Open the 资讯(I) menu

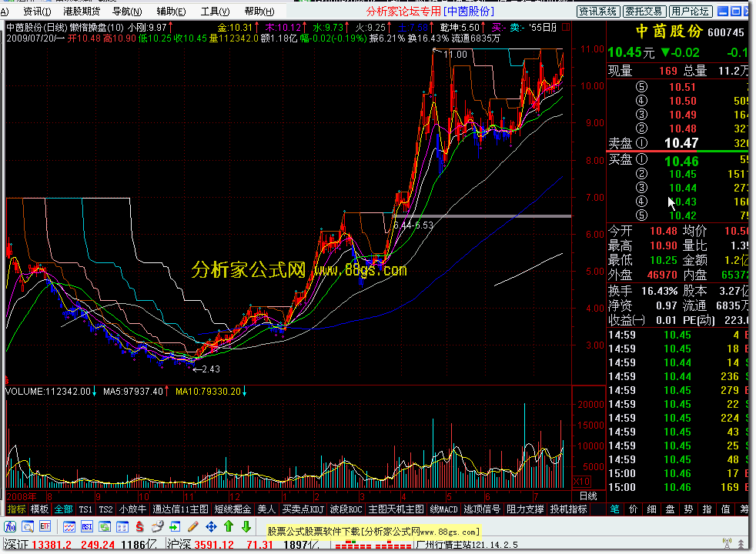[x=37, y=11]
